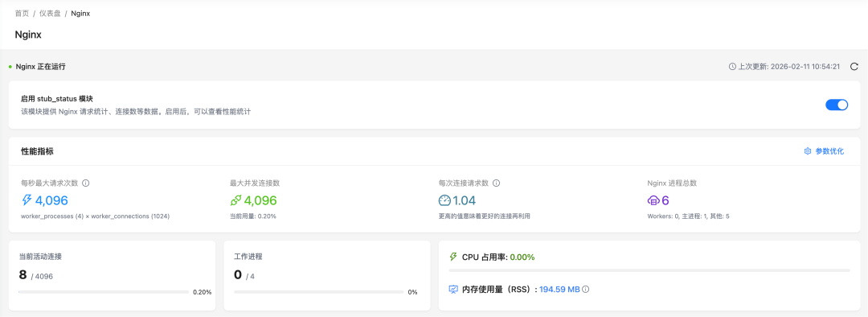Viewport: 868px width, 317px height.
Task: Click the Nginx page title heading
Action: click(28, 35)
